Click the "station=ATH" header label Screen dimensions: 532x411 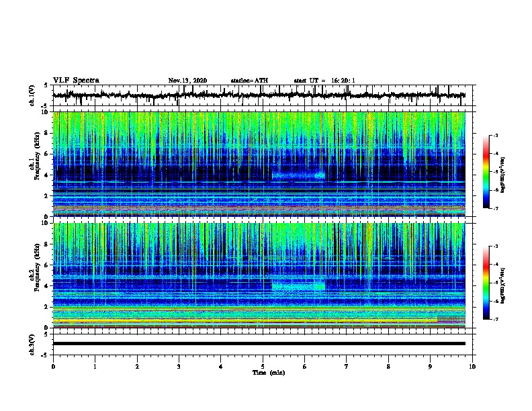pyautogui.click(x=249, y=81)
